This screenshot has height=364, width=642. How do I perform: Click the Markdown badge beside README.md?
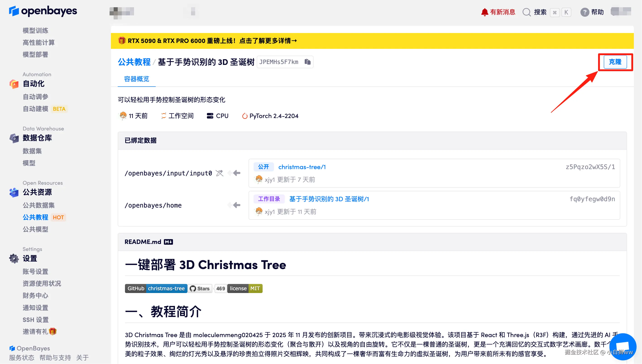(168, 242)
